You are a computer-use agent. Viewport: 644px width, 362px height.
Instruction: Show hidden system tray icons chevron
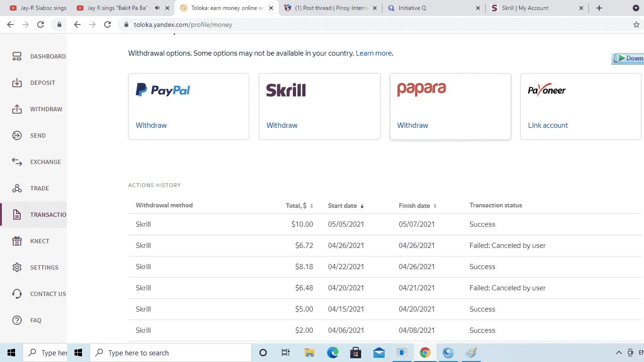coord(619,353)
